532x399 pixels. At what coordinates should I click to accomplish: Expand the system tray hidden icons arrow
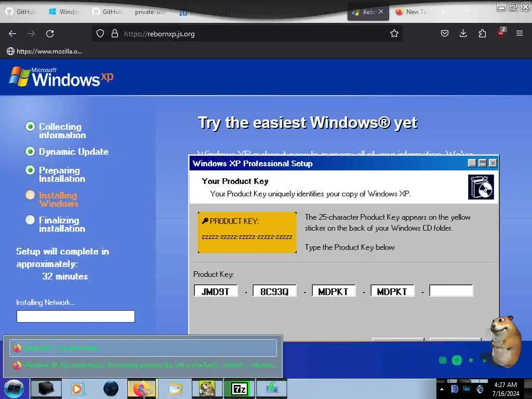click(x=442, y=389)
